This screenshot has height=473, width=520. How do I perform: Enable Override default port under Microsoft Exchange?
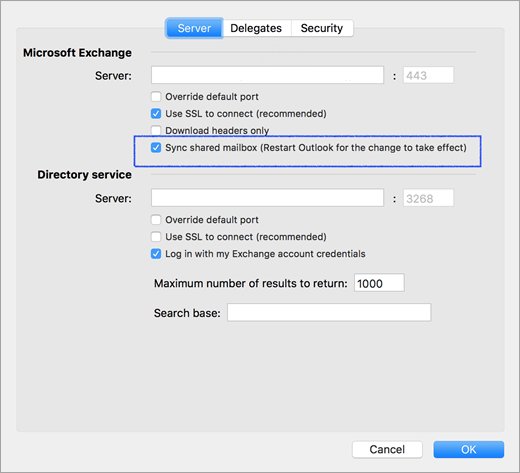tap(156, 97)
